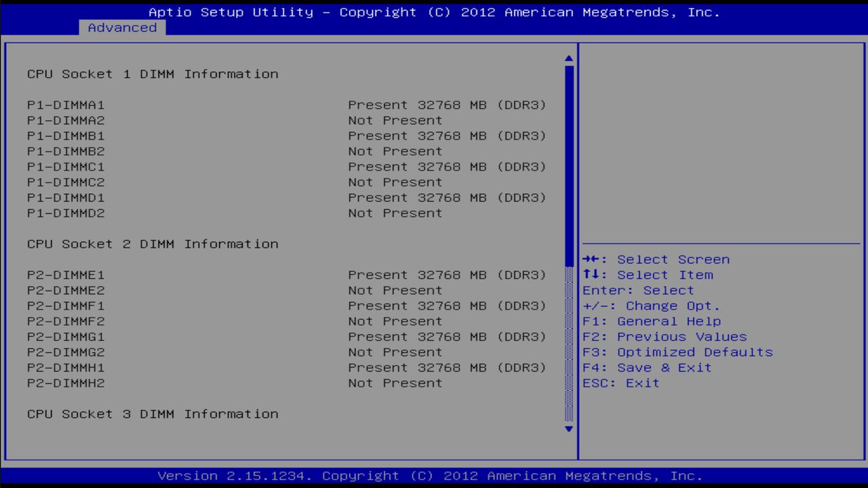The image size is (868, 488).
Task: Select the P2-DIMMH1 row label
Action: [x=66, y=367]
